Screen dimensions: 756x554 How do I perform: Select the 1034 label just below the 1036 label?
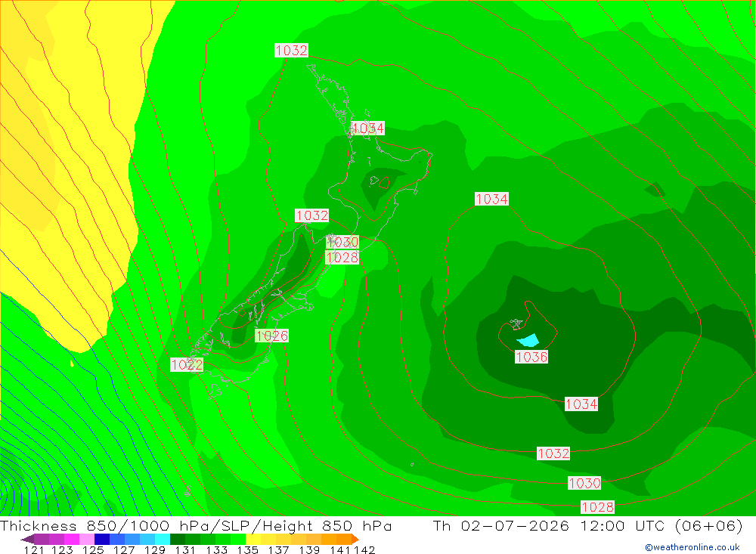point(581,404)
